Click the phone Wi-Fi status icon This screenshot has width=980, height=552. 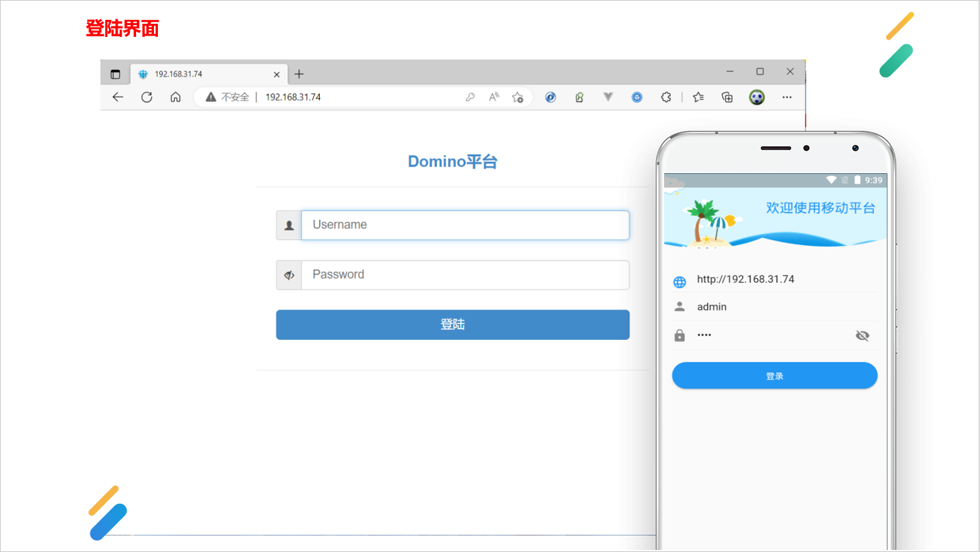pos(831,180)
